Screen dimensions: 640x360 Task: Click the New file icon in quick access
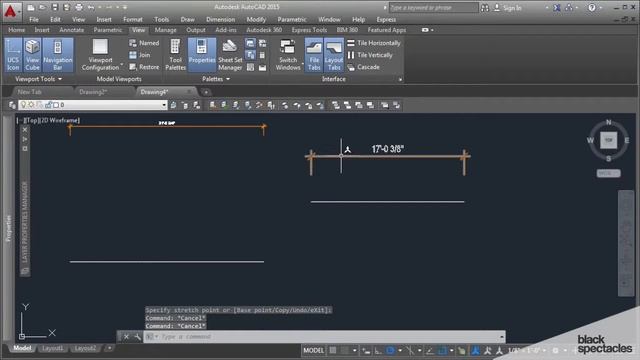pos(31,7)
